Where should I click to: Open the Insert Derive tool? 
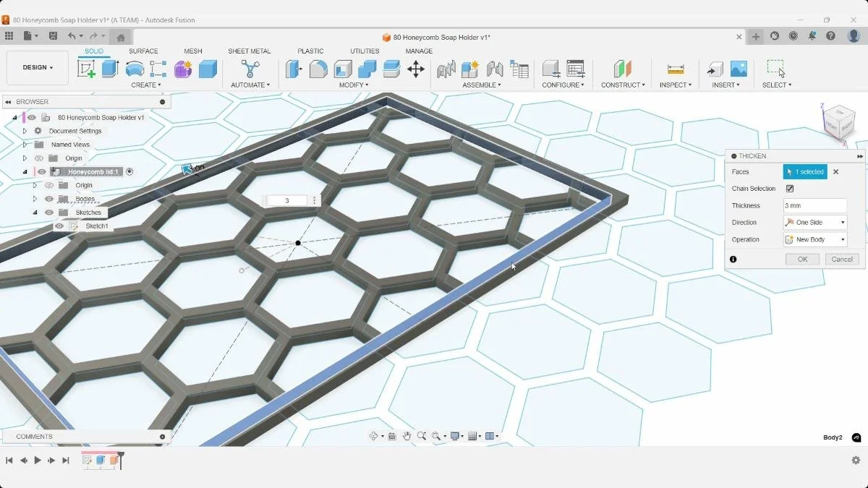click(x=715, y=69)
